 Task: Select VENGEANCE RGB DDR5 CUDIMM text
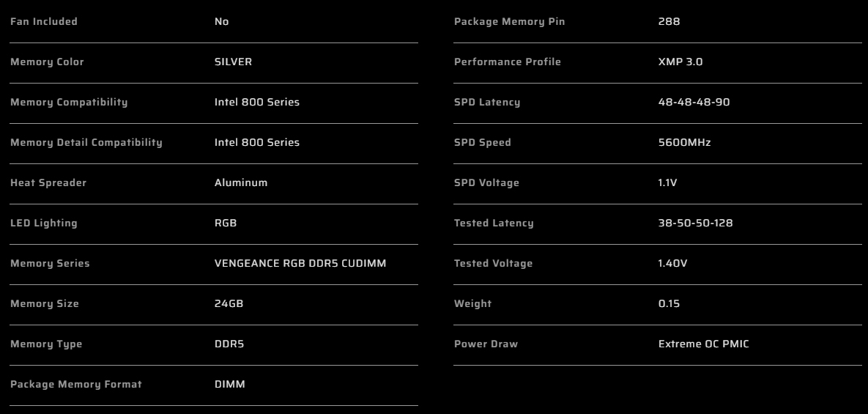coord(300,264)
